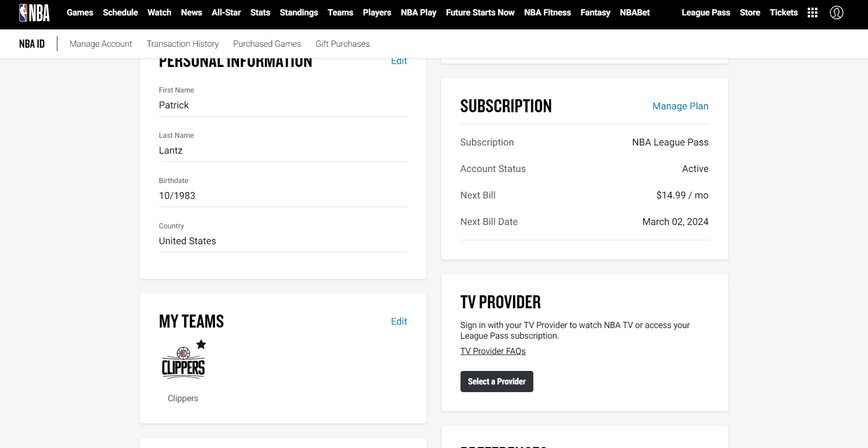Open Future Starts Now page
The image size is (868, 448).
click(480, 13)
